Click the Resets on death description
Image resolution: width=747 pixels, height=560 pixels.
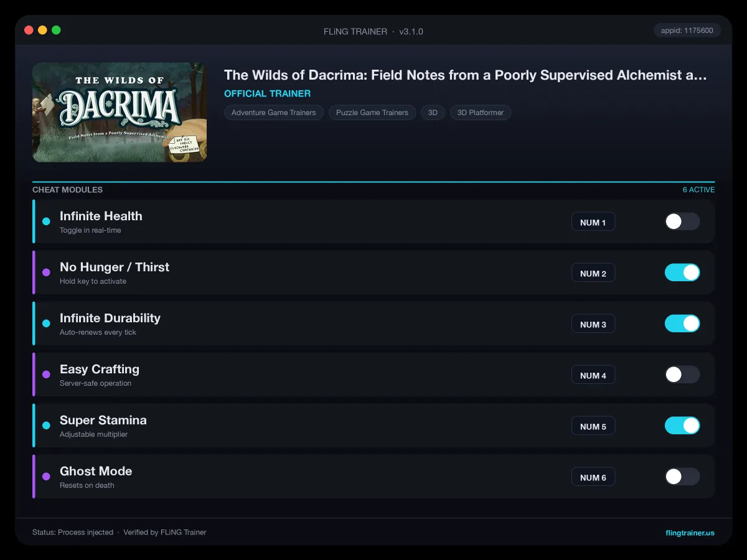pyautogui.click(x=87, y=485)
